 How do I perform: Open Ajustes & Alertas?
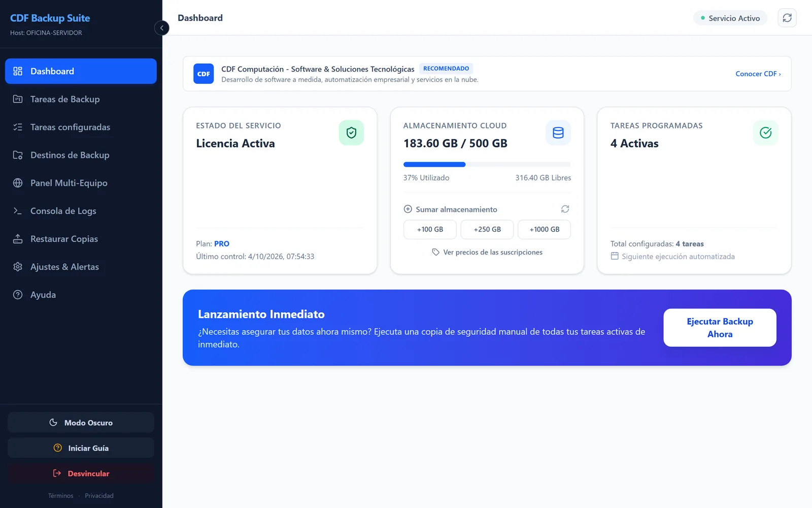point(81,267)
